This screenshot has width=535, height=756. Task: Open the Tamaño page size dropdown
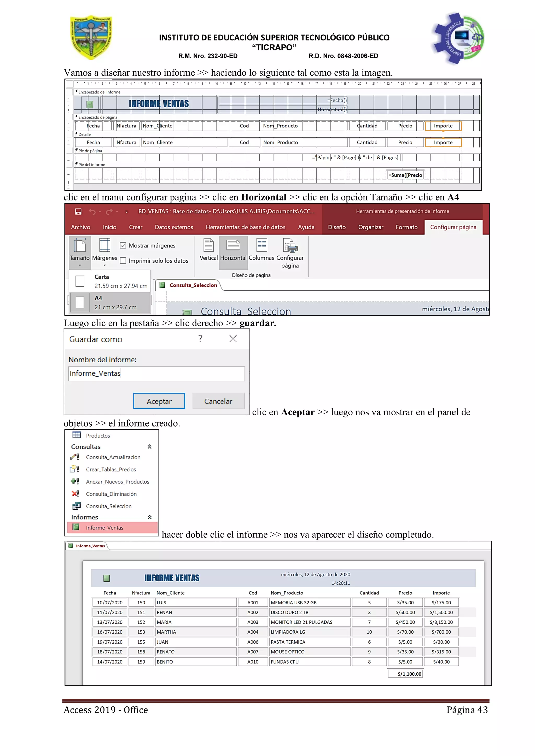(80, 252)
